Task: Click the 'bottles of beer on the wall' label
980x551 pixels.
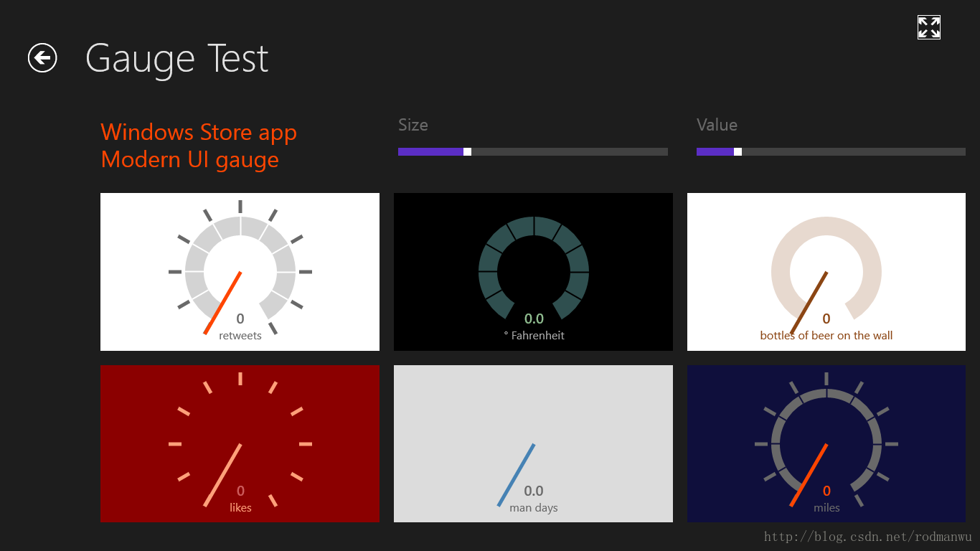Action: pos(826,335)
